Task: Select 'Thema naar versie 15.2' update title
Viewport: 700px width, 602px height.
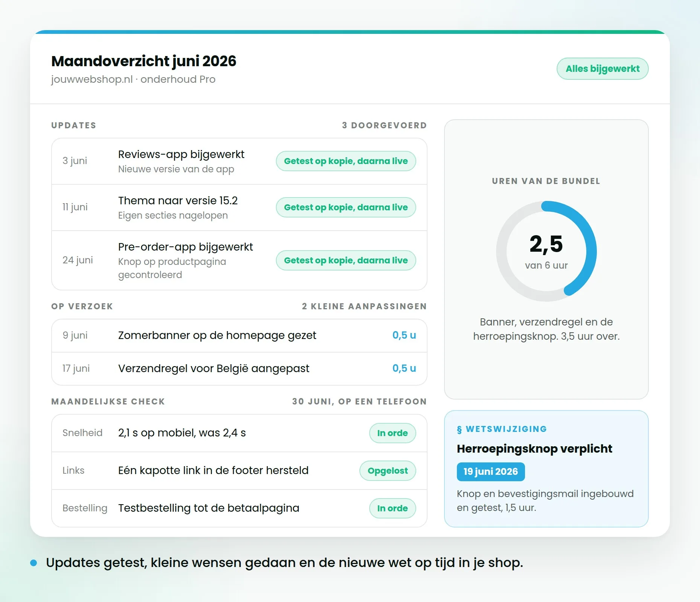Action: pos(178,201)
